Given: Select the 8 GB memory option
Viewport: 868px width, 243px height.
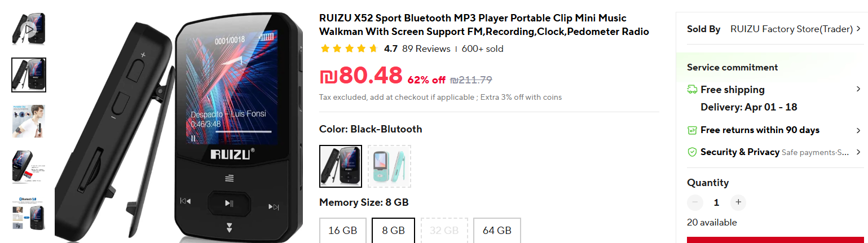Looking at the screenshot, I should coord(393,230).
